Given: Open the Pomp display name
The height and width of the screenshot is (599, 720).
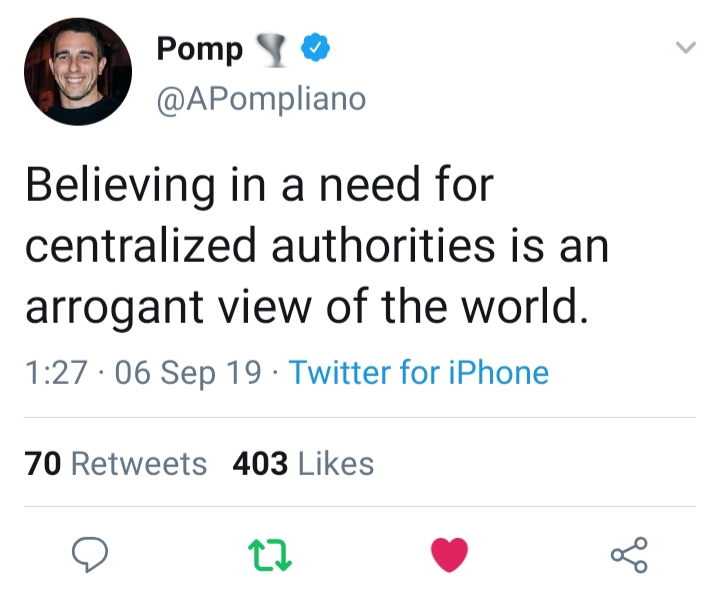Looking at the screenshot, I should point(200,49).
